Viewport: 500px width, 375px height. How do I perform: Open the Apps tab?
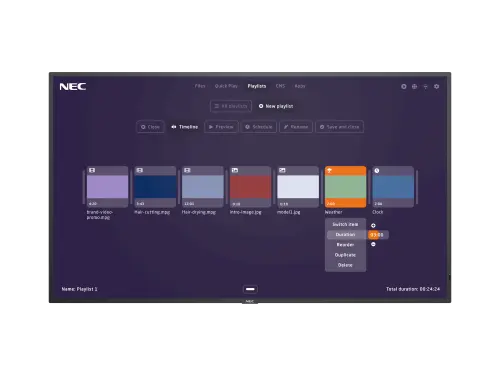[300, 86]
